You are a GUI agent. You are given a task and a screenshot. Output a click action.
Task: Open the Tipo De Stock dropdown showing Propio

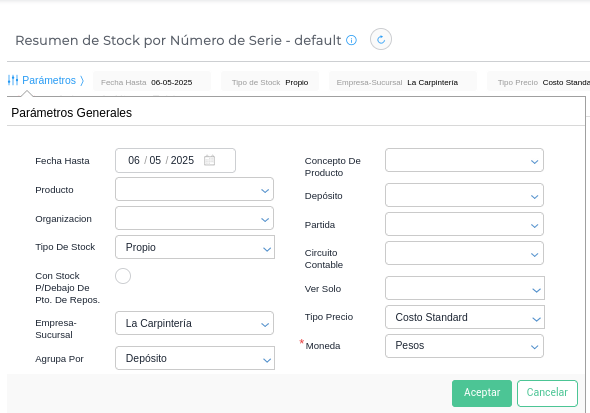pos(195,247)
